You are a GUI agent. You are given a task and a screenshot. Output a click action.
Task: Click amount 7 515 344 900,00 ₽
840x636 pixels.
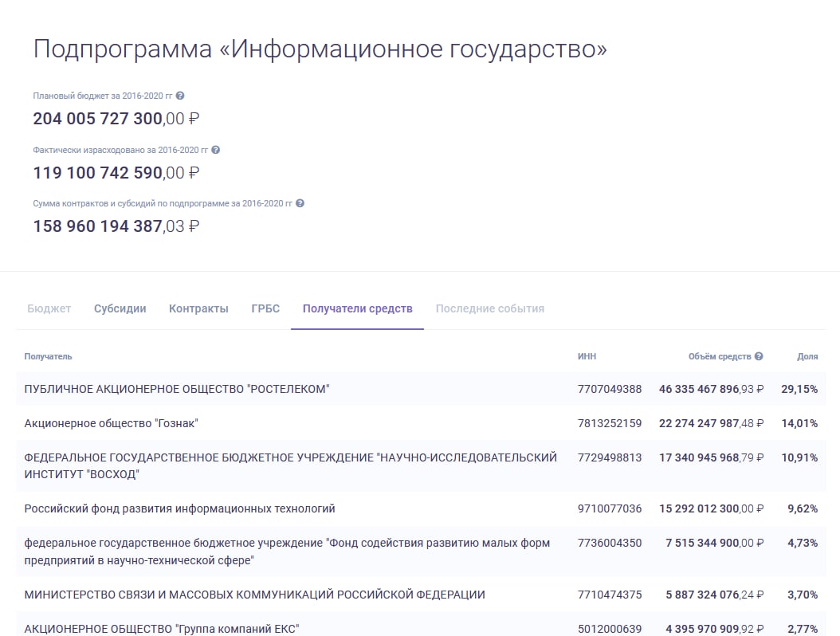pyautogui.click(x=715, y=543)
